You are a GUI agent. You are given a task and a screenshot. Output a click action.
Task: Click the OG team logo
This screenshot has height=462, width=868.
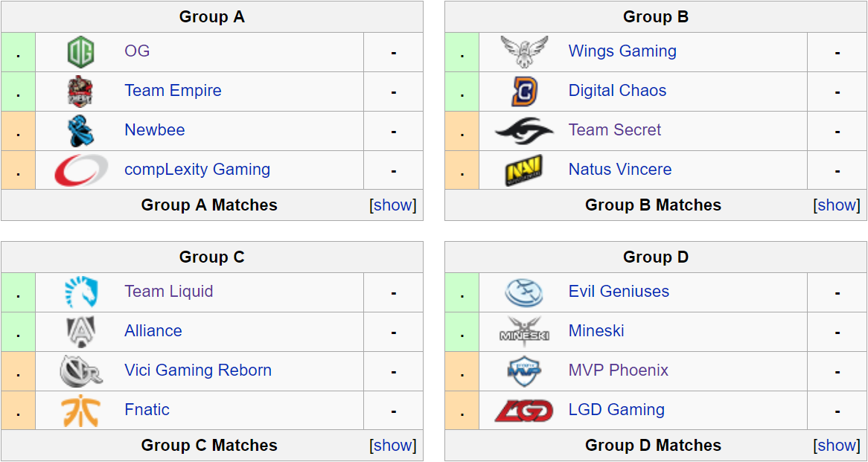pyautogui.click(x=80, y=52)
